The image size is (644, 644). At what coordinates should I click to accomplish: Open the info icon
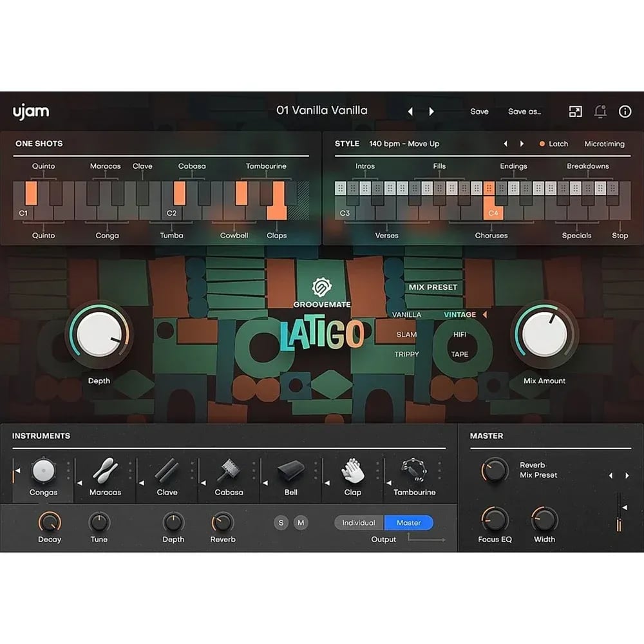[625, 111]
